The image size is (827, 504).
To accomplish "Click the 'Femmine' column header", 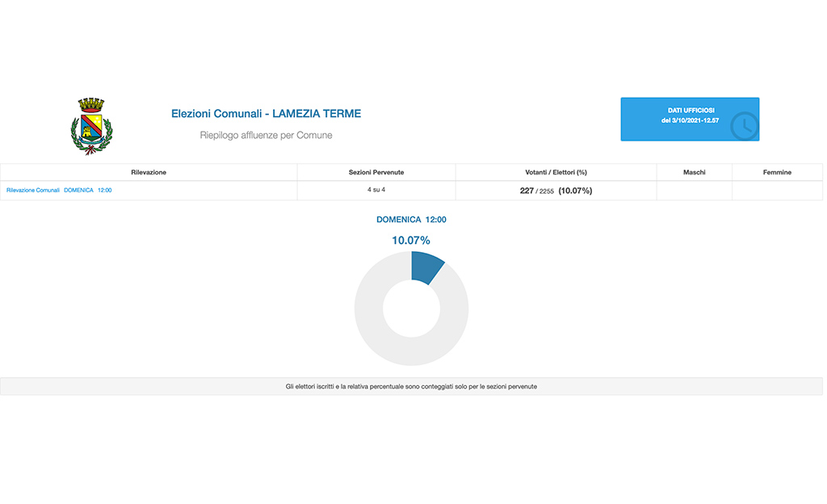I will (777, 172).
